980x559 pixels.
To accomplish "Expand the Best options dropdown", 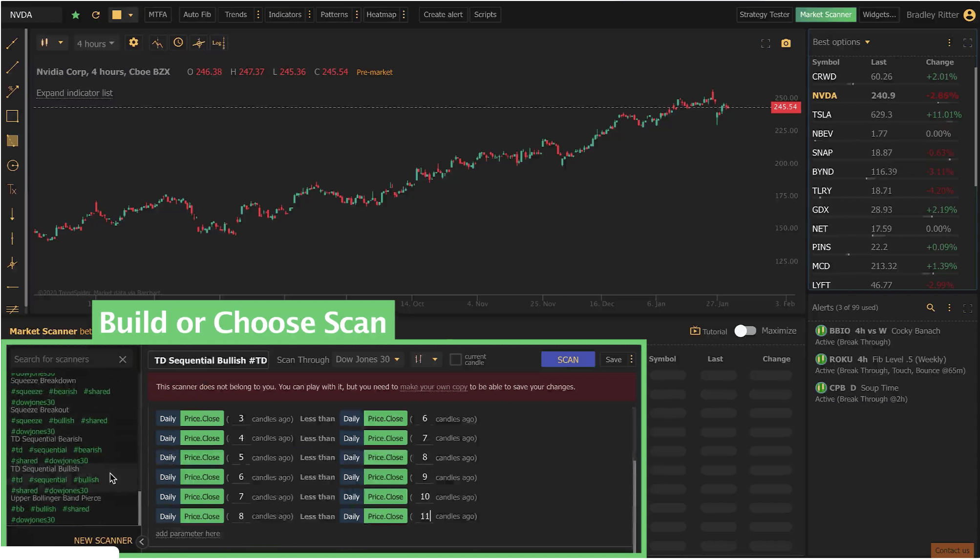I will tap(841, 42).
